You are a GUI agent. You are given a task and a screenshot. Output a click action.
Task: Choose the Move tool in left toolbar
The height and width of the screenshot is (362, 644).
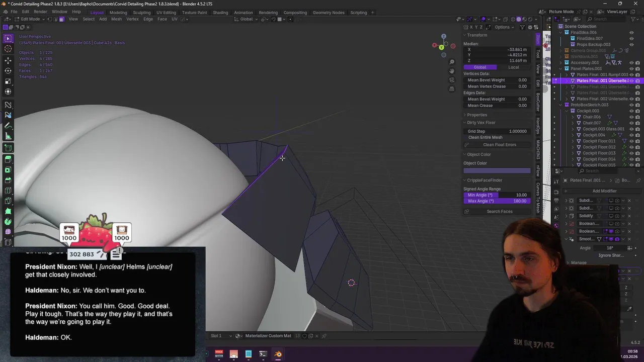pos(8,60)
